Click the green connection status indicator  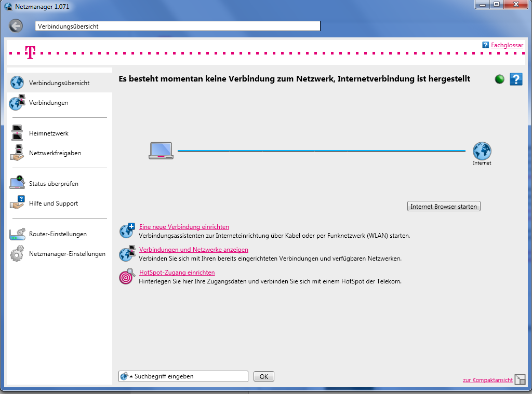tap(499, 79)
